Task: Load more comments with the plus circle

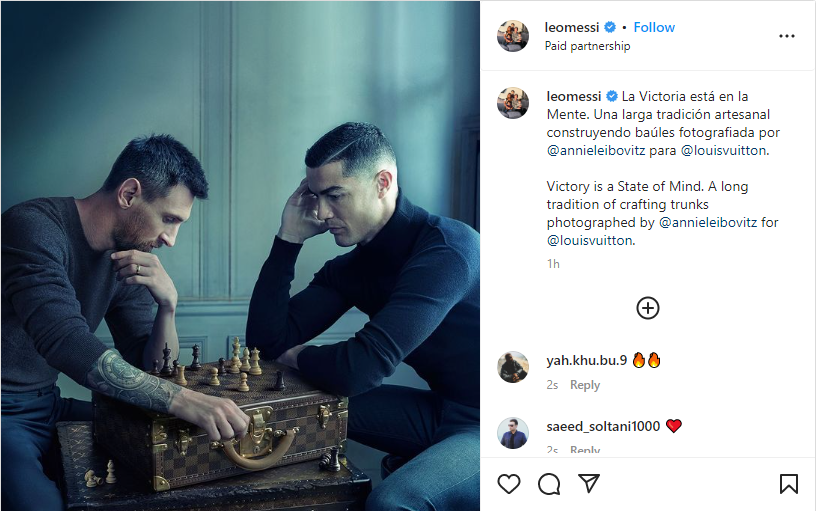Action: 648,308
